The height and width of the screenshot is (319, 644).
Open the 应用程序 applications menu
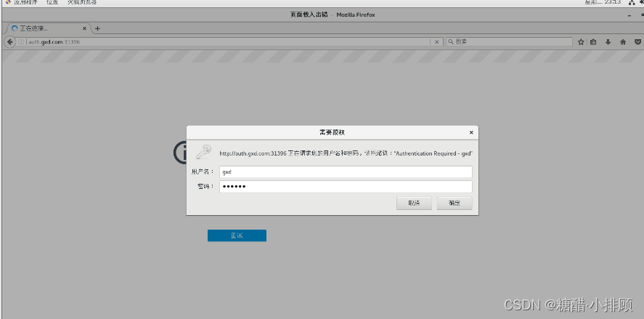pos(23,2)
